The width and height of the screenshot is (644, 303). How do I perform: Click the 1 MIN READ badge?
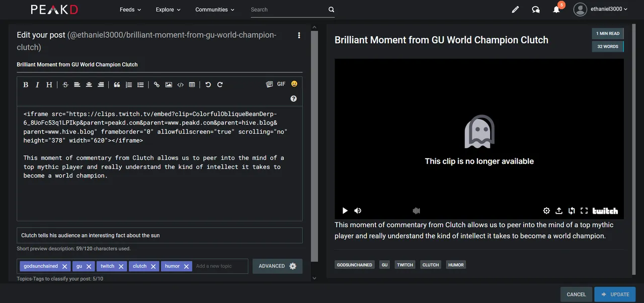click(x=608, y=34)
